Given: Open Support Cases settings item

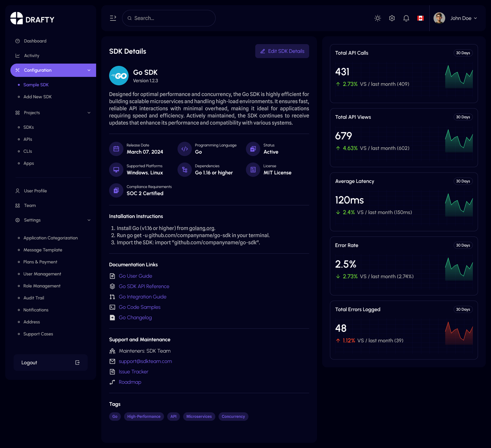Looking at the screenshot, I should pos(38,334).
